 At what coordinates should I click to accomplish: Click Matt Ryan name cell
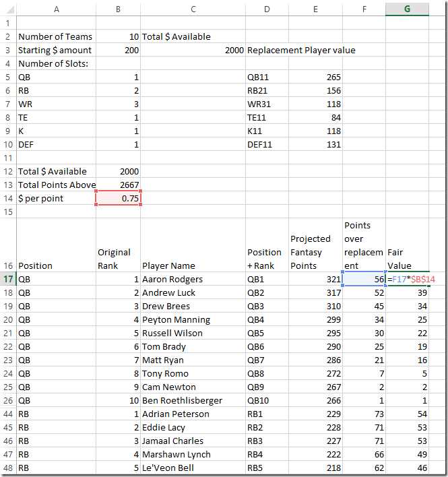coord(193,360)
